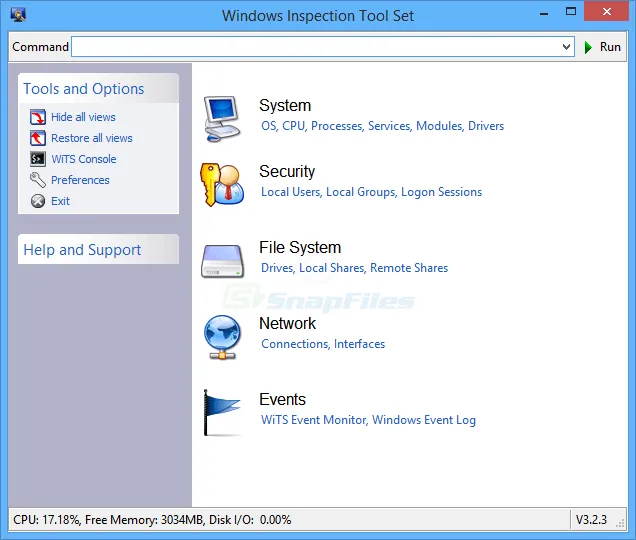Click the Network globe icon
This screenshot has height=540, width=636.
click(x=222, y=335)
